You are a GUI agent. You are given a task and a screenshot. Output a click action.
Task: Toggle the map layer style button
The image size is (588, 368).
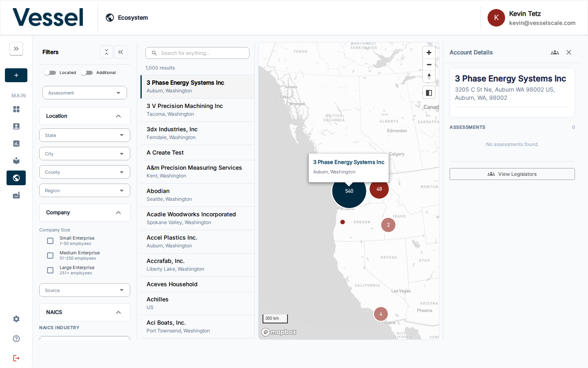pyautogui.click(x=429, y=93)
